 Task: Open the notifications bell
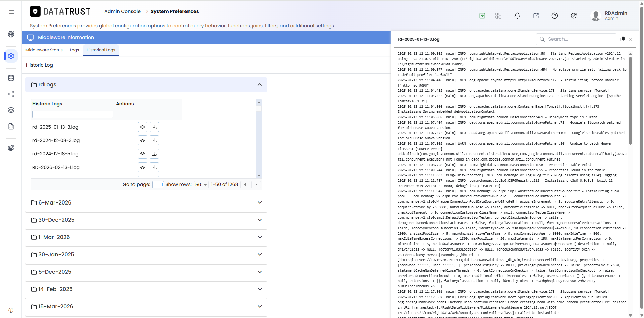pyautogui.click(x=517, y=16)
